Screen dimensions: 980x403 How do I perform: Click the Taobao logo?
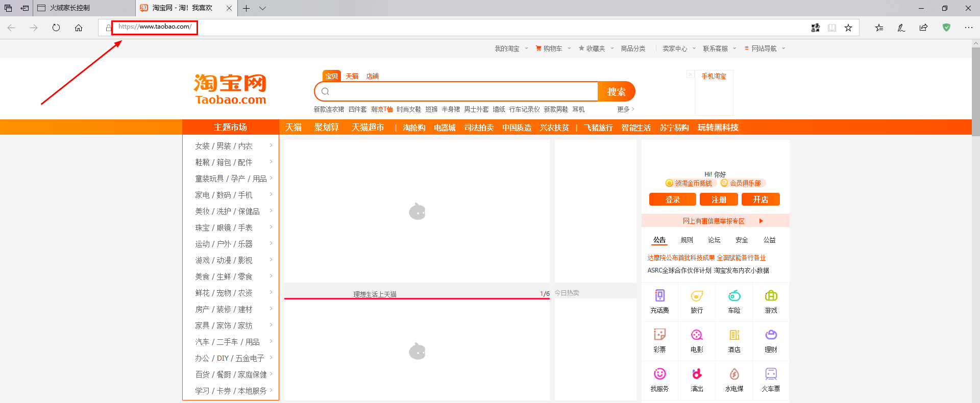pos(230,89)
